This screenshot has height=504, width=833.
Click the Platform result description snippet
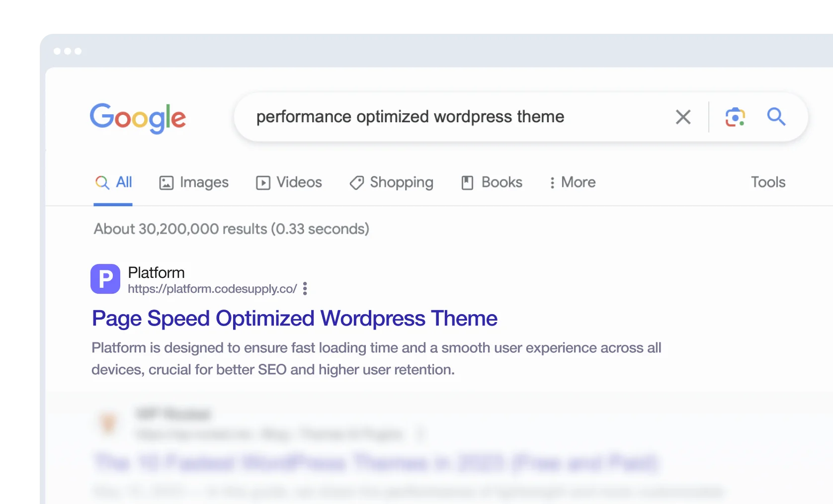coord(376,358)
